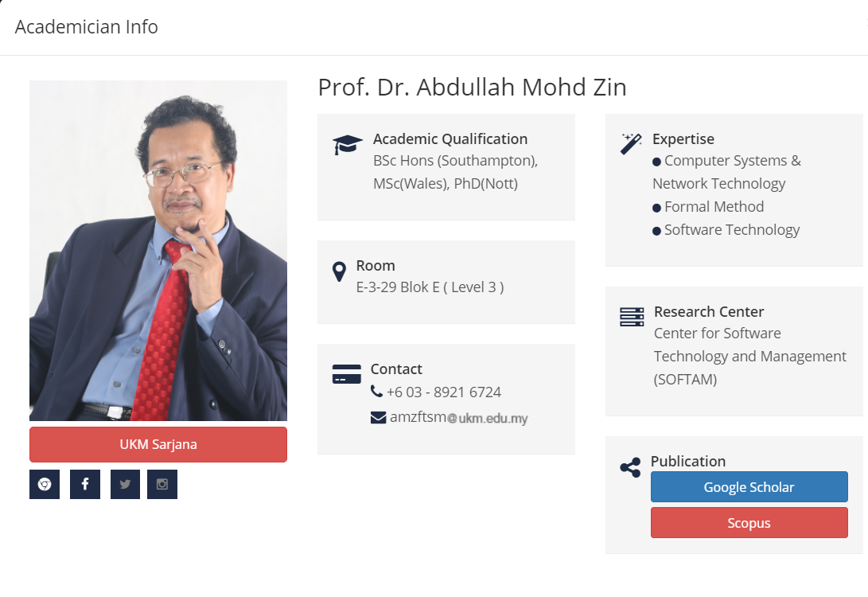Screen dimensions: 868x597
Task: Click the graduation cap Academic Qualification icon
Action: pyautogui.click(x=348, y=145)
